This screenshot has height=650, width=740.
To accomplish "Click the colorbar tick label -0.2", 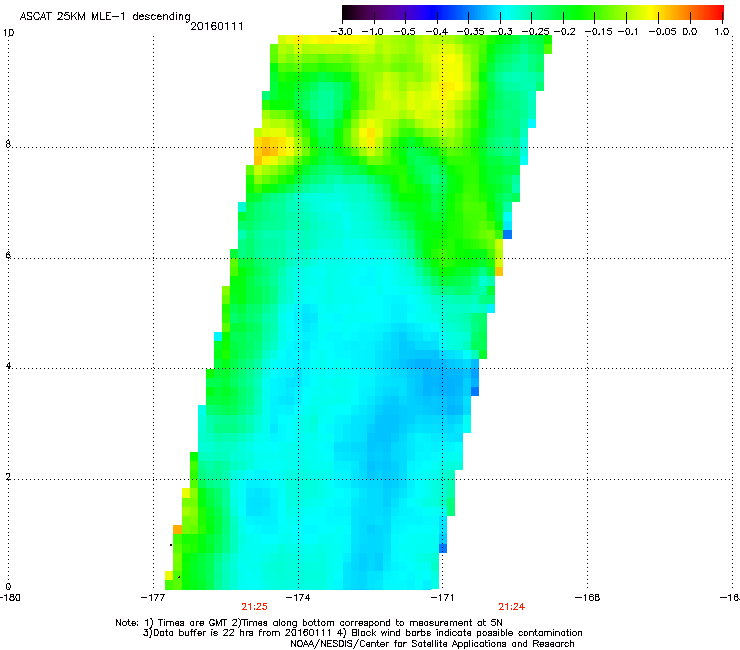I will (564, 32).
